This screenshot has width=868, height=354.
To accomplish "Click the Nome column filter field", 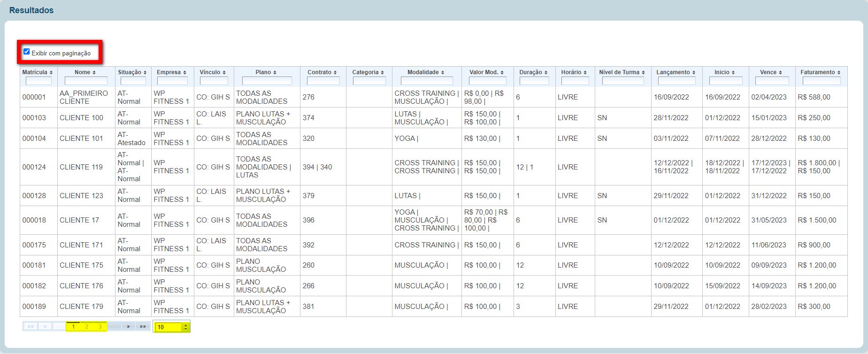I will [x=86, y=81].
